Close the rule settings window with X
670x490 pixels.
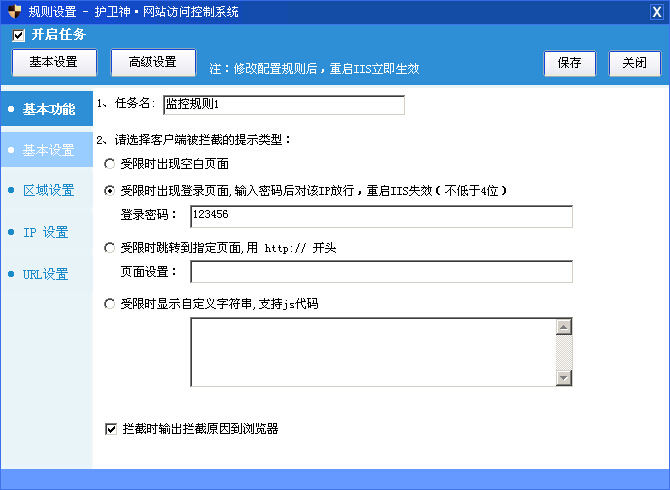656,12
